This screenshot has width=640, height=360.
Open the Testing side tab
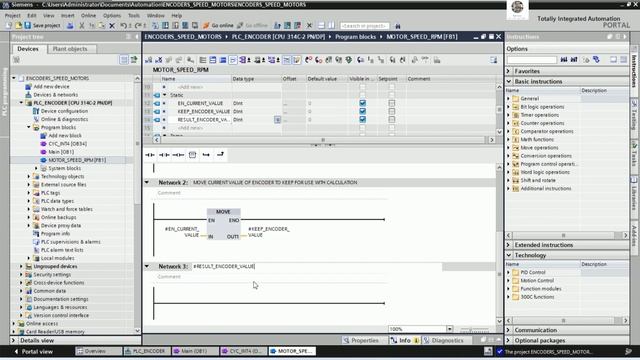tap(634, 116)
